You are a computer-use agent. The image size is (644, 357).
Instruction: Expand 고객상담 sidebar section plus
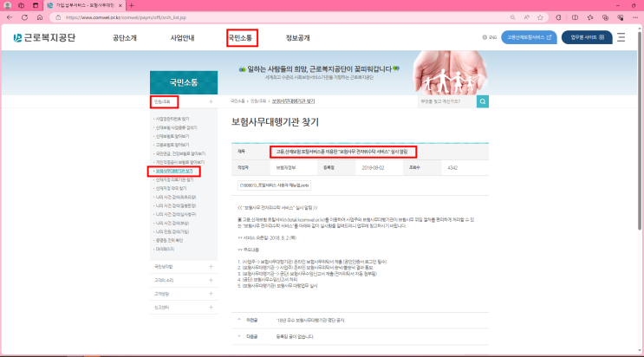tap(211, 294)
